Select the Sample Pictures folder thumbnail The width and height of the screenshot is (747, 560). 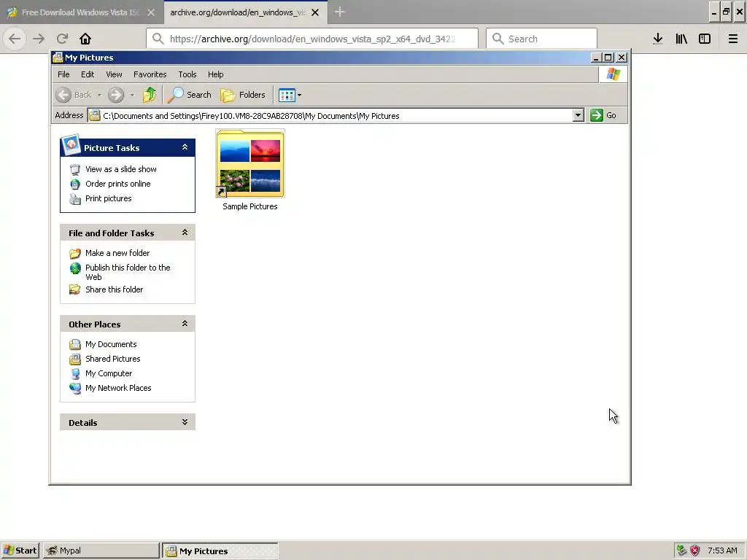pos(250,163)
